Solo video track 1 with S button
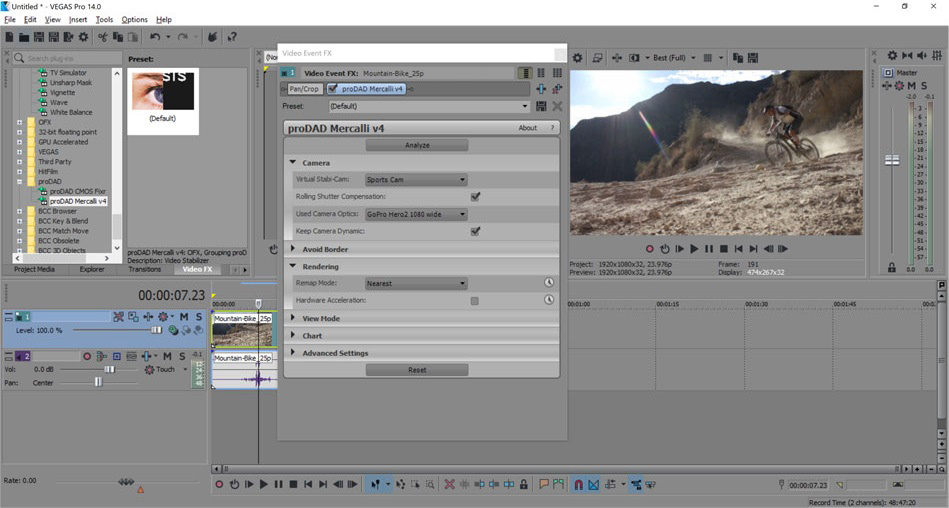The image size is (949, 508). tap(199, 317)
